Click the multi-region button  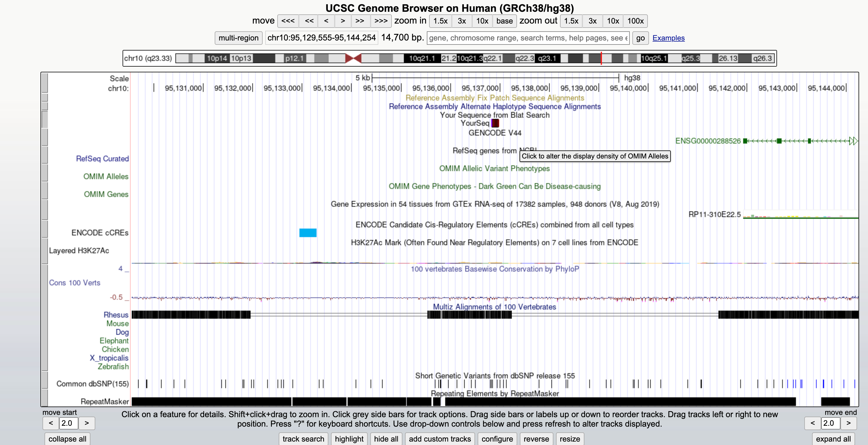pos(238,38)
